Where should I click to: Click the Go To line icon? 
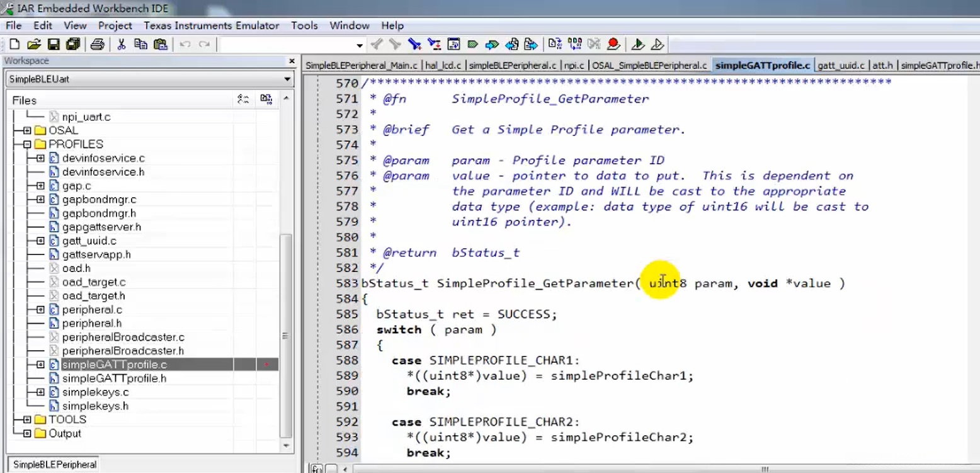click(453, 44)
